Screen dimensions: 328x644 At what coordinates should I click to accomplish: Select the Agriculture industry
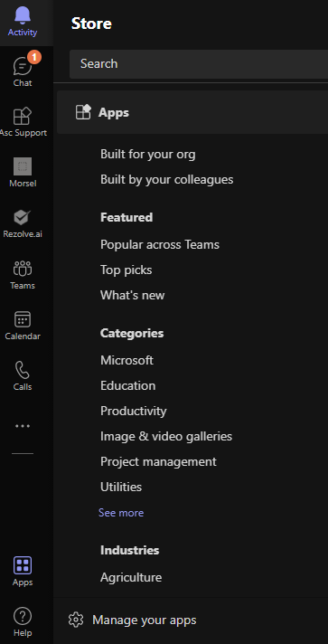[131, 577]
